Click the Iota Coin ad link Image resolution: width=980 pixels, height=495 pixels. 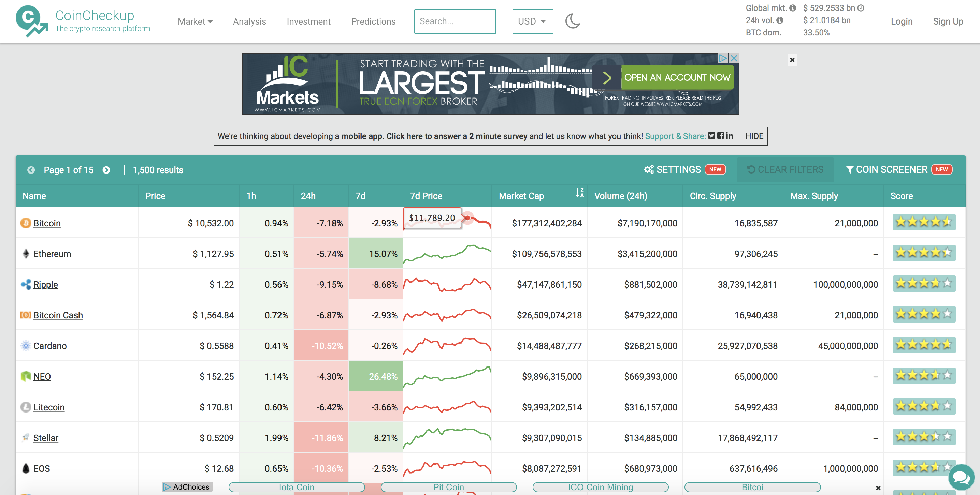pos(297,487)
